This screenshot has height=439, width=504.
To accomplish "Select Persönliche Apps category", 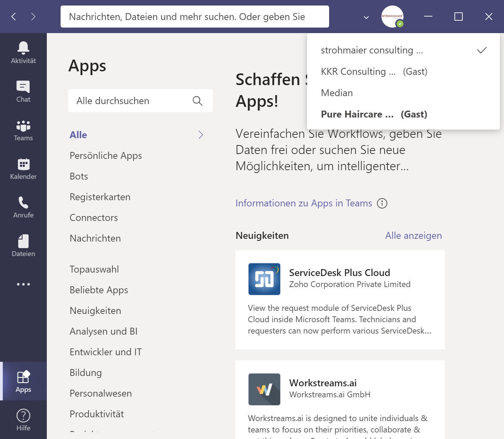I will tap(106, 156).
